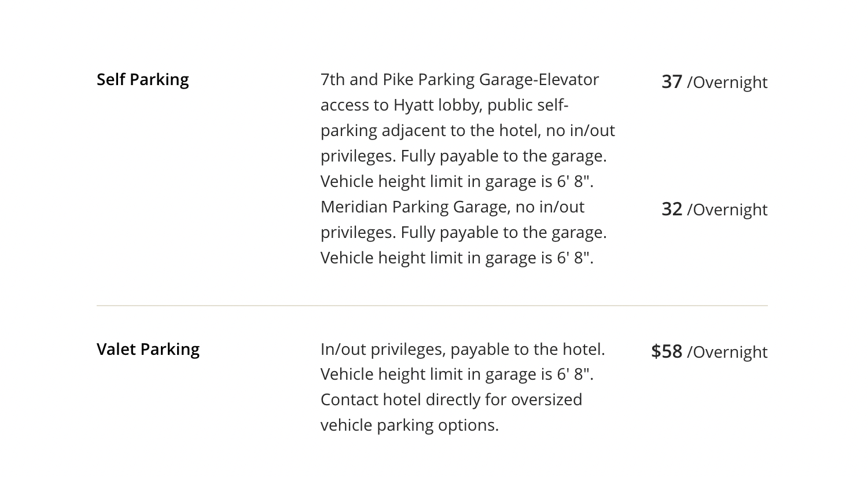Click the Contact hotel directly for oversized text
Viewport: 868px width, 477px height.
pos(451,399)
